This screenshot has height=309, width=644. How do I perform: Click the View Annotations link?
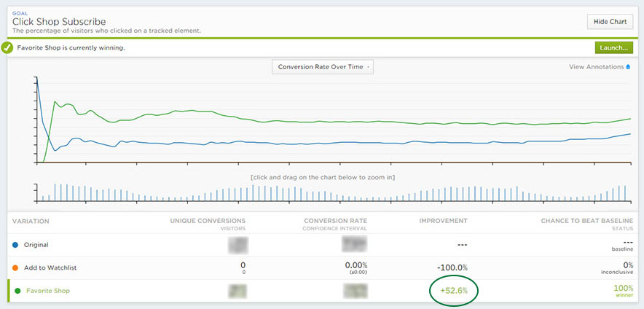click(x=597, y=66)
